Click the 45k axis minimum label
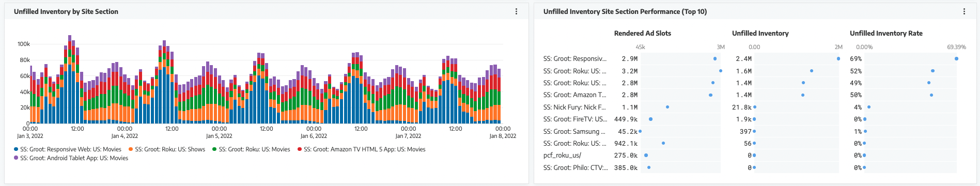 tap(640, 47)
